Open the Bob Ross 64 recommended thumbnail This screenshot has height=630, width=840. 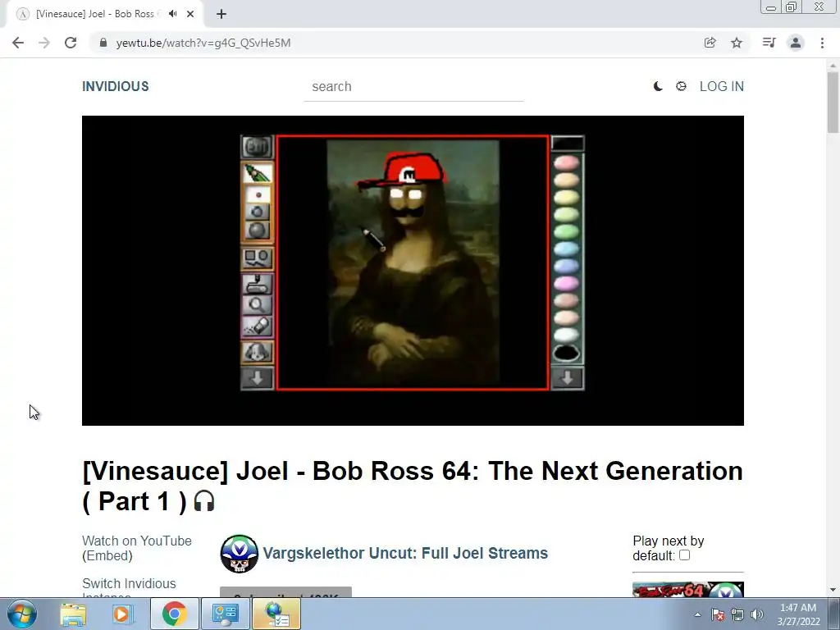688,589
